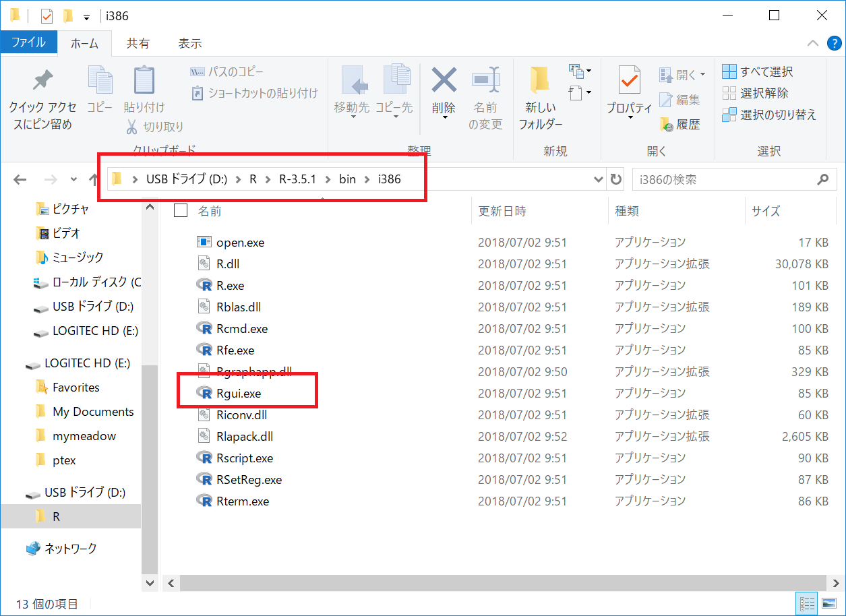846x616 pixels.
Task: Select Rgui.exe in the file list
Action: (x=238, y=393)
